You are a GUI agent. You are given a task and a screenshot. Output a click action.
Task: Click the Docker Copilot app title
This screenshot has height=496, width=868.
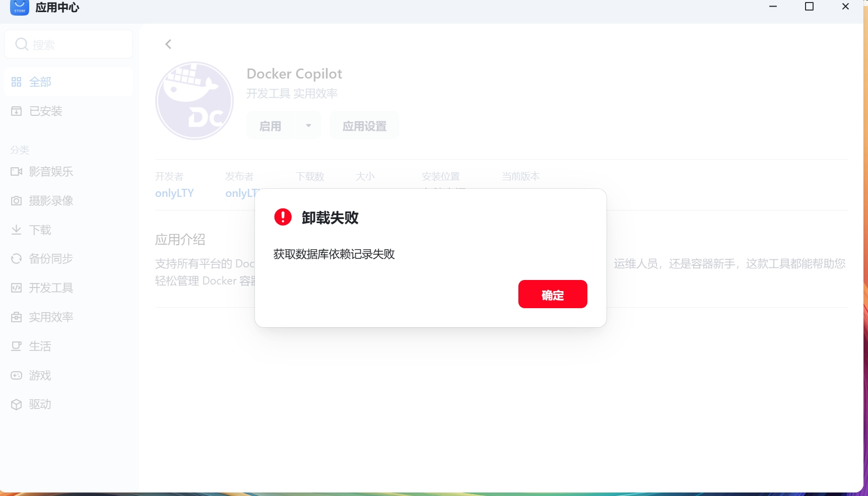pyautogui.click(x=294, y=74)
